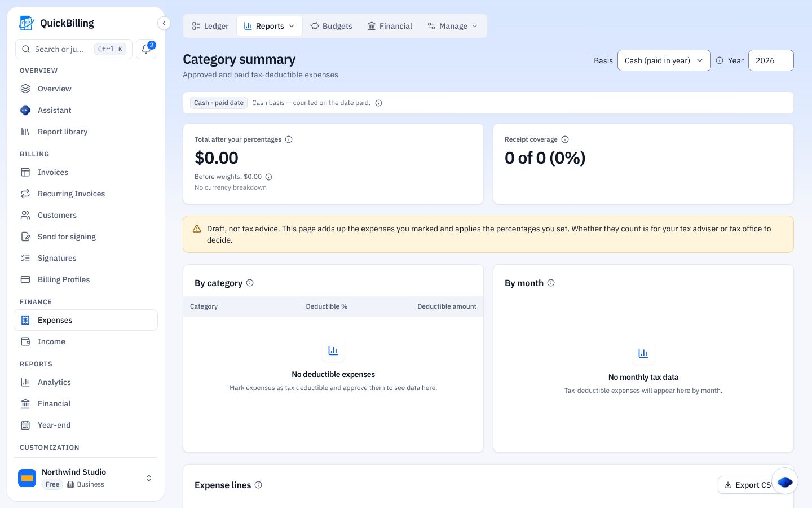Open Send for signing
812x508 pixels.
[x=86, y=237]
